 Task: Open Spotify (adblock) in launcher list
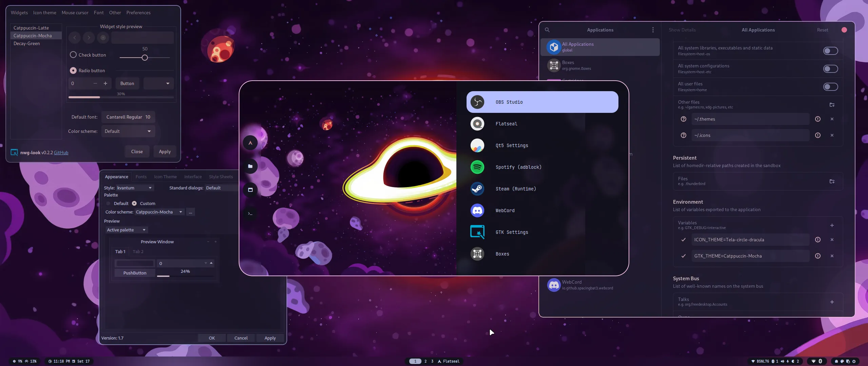point(518,167)
